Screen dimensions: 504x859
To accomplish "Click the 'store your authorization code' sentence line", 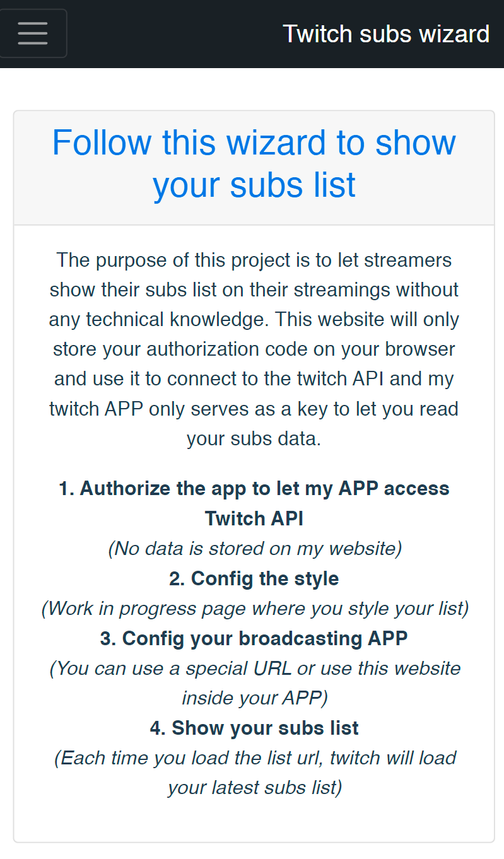I will coord(254,349).
